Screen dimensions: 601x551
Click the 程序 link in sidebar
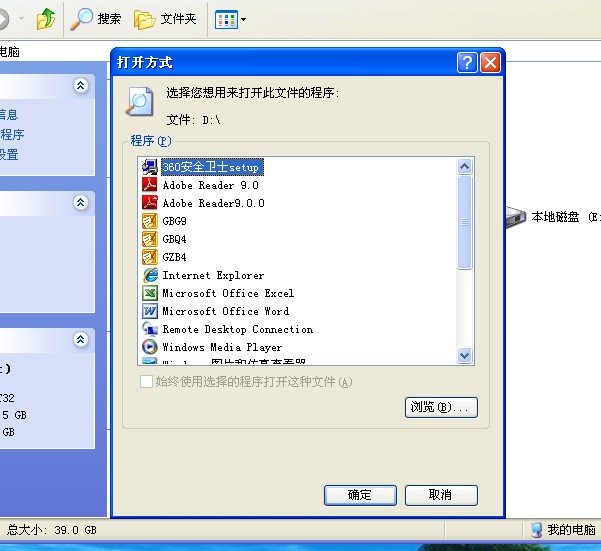click(x=12, y=135)
